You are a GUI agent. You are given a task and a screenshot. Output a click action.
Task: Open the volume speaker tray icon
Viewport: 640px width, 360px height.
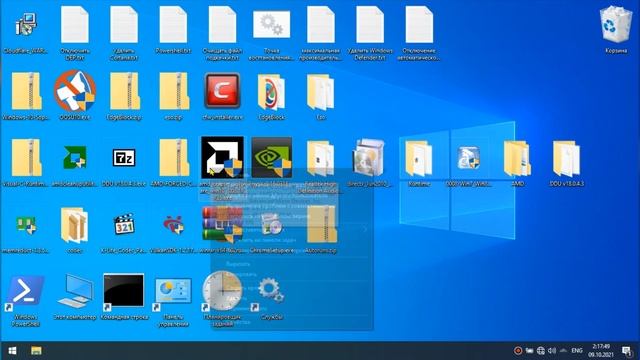pyautogui.click(x=552, y=351)
